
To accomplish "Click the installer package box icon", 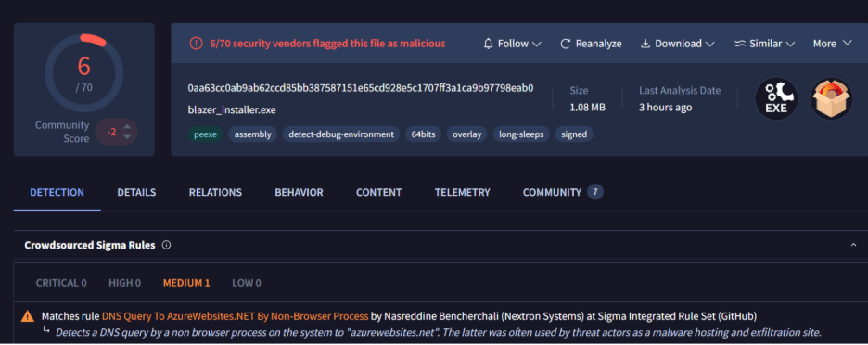I will pyautogui.click(x=831, y=98).
